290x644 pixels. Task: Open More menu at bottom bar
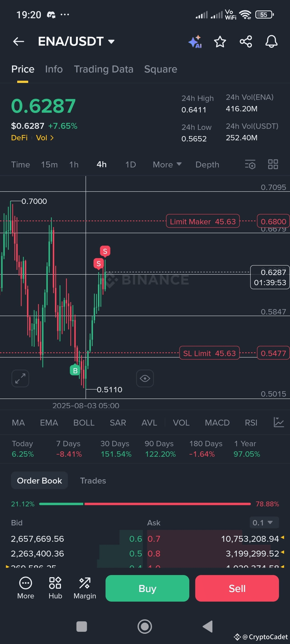point(26,588)
